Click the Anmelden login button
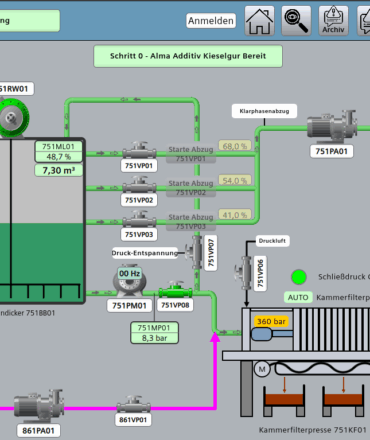The width and height of the screenshot is (370, 440). [x=211, y=21]
